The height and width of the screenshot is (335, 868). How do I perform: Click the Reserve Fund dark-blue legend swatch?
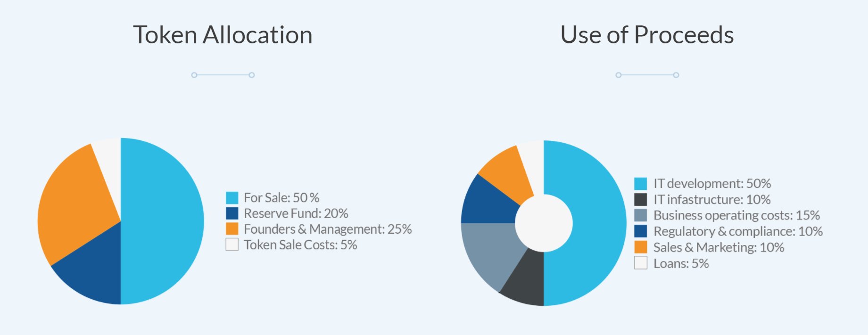tap(232, 213)
